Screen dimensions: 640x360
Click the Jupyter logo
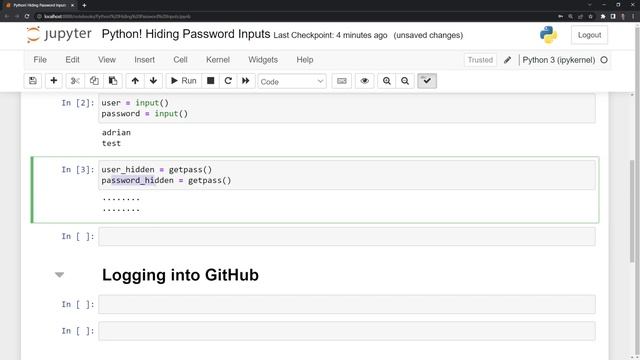[59, 34]
